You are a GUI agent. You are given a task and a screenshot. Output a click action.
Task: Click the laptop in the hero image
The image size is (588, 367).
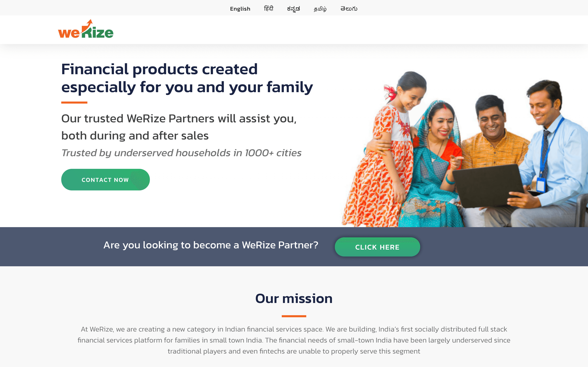point(487,186)
